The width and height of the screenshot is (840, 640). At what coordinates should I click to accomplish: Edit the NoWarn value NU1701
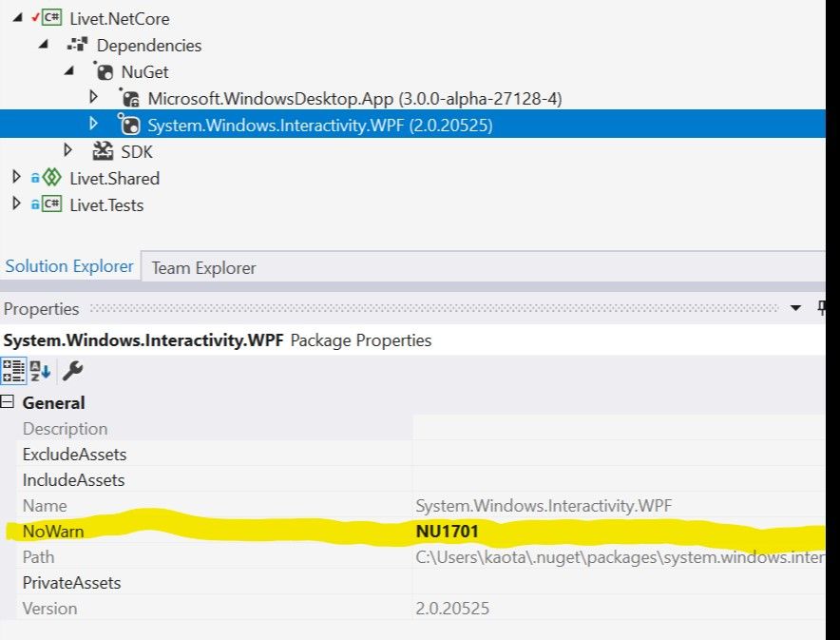pos(448,532)
